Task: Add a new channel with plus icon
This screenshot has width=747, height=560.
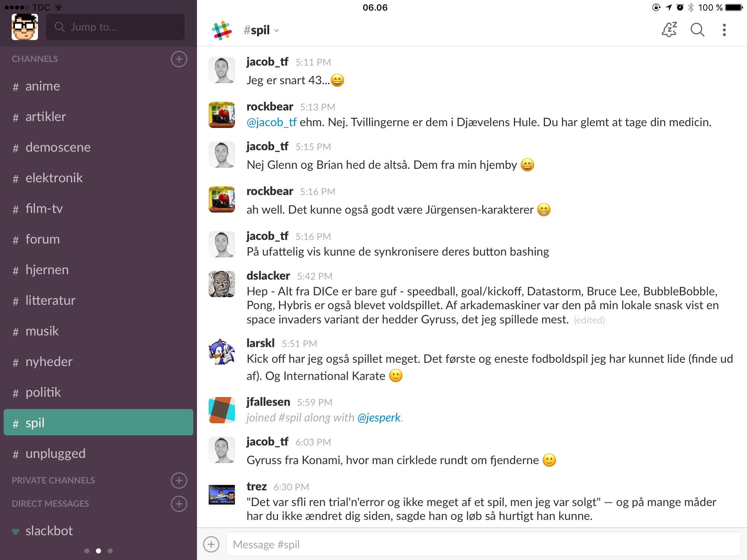Action: (x=179, y=59)
